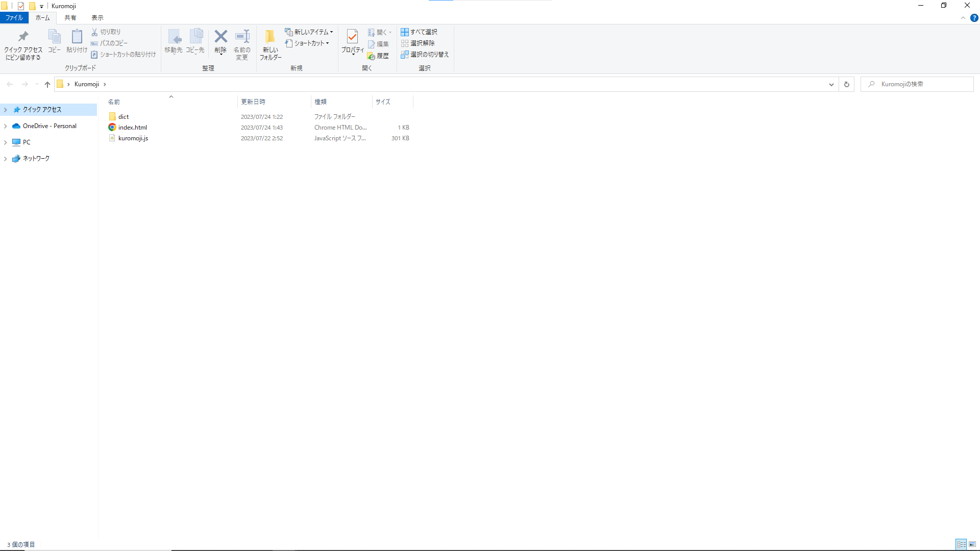The width and height of the screenshot is (980, 551).
Task: Click the Pin to Quick Access icon
Action: point(23,37)
